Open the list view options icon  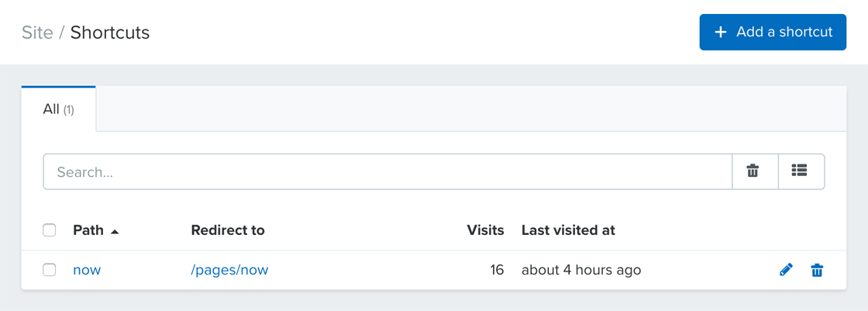coord(799,171)
